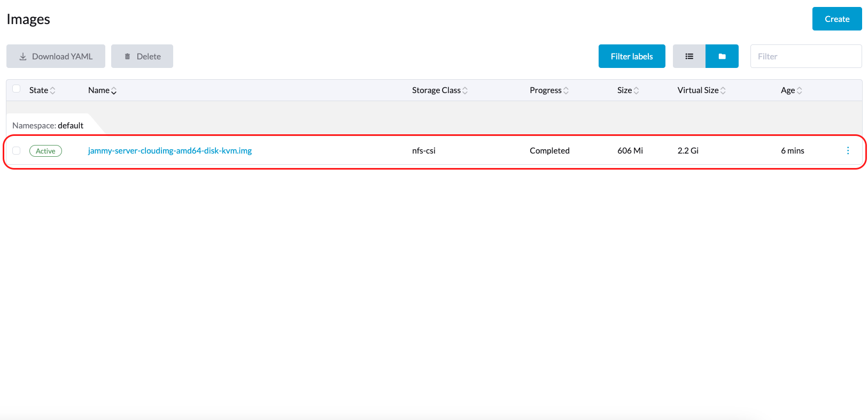868x420 pixels.
Task: Sort the table by State column
Action: click(x=42, y=90)
